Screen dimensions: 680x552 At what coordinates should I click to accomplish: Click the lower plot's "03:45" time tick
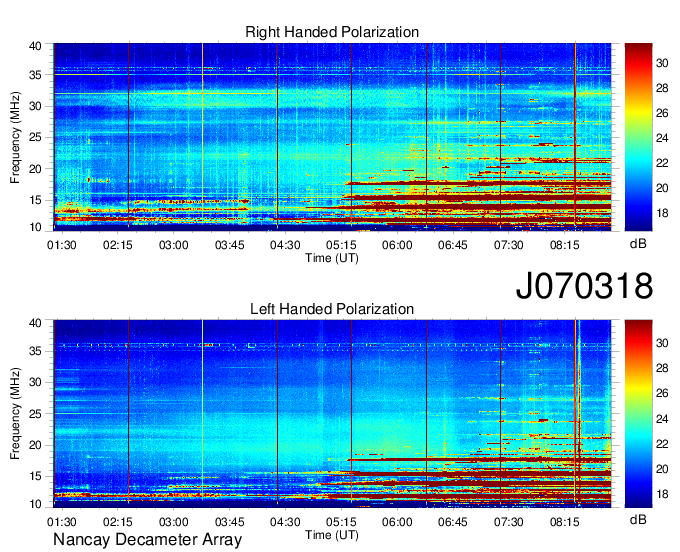(229, 522)
